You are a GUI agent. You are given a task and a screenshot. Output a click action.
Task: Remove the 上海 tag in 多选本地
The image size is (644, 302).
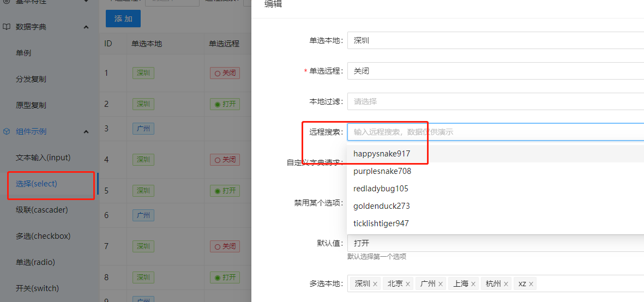click(x=473, y=284)
